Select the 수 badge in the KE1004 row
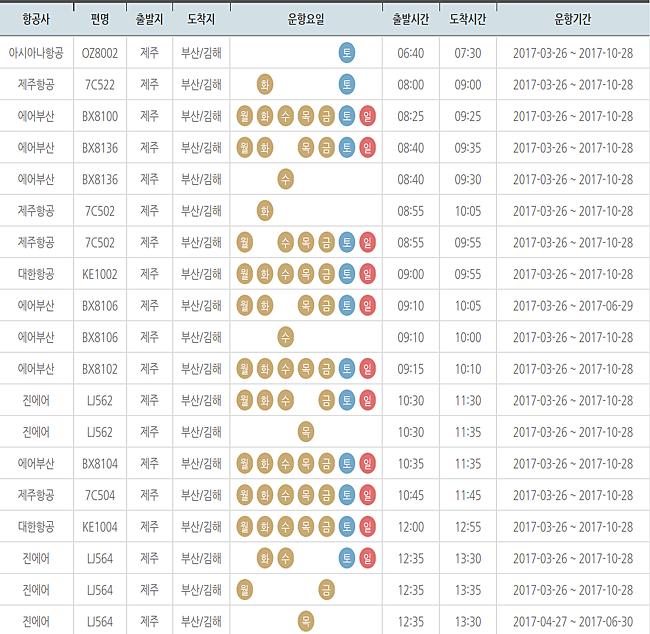Image resolution: width=650 pixels, height=634 pixels. [285, 527]
